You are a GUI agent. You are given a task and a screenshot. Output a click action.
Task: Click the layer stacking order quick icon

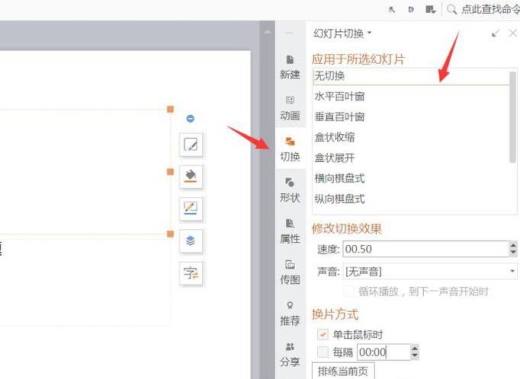click(191, 241)
